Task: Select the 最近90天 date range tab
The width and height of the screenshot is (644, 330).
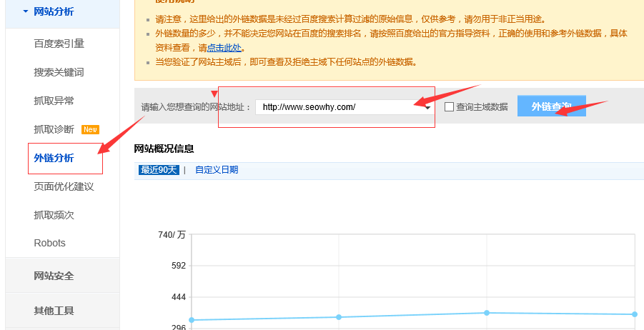Action: (159, 170)
